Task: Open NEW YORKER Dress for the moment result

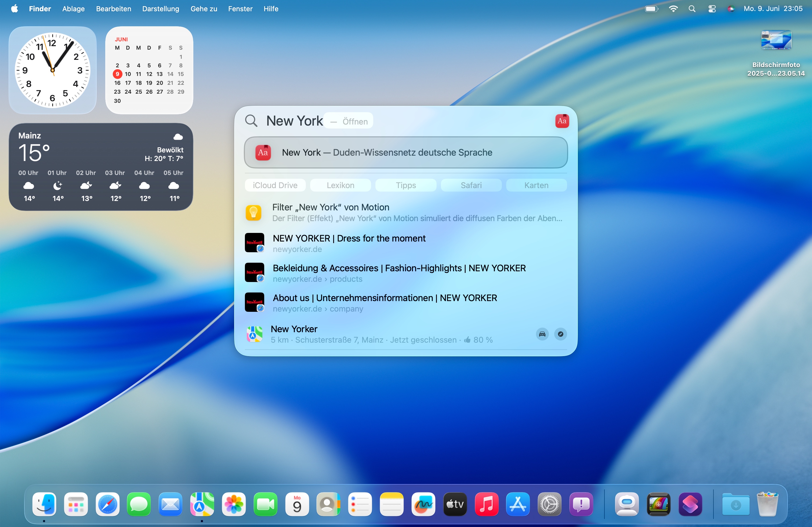Action: click(x=406, y=243)
